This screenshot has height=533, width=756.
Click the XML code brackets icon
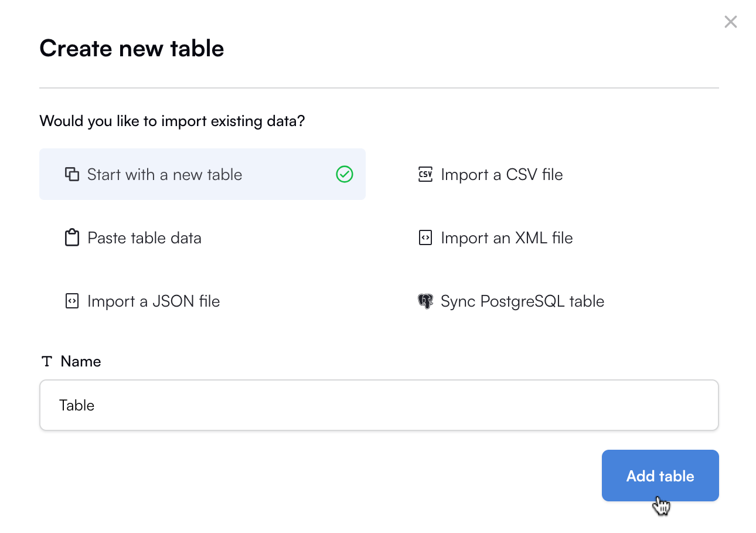pos(424,237)
